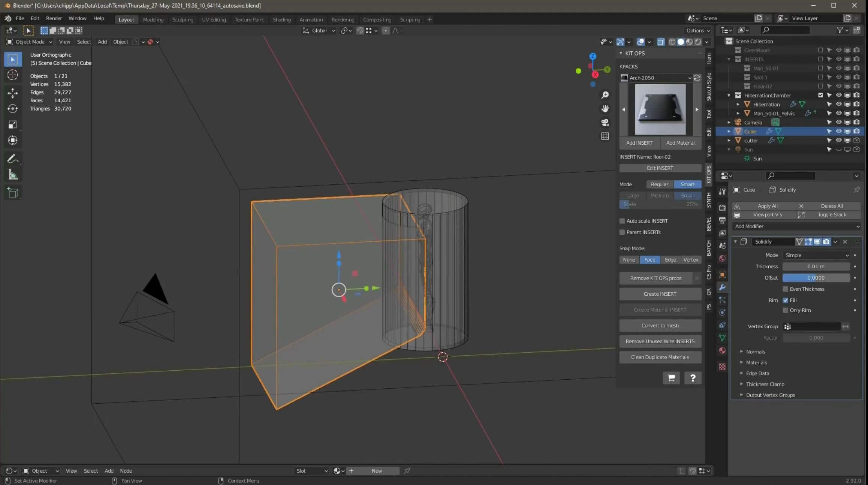
Task: Open the Object Mode dropdown
Action: pos(29,42)
